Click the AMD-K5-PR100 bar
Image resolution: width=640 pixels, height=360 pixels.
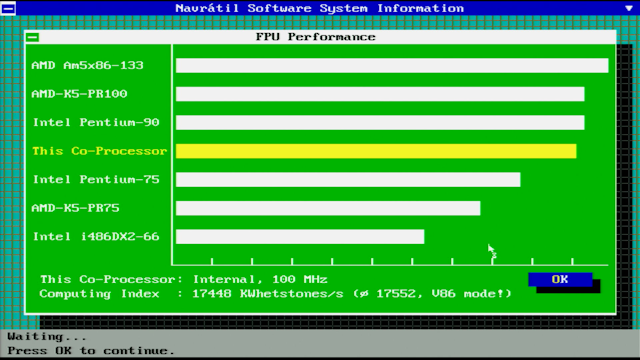380,94
